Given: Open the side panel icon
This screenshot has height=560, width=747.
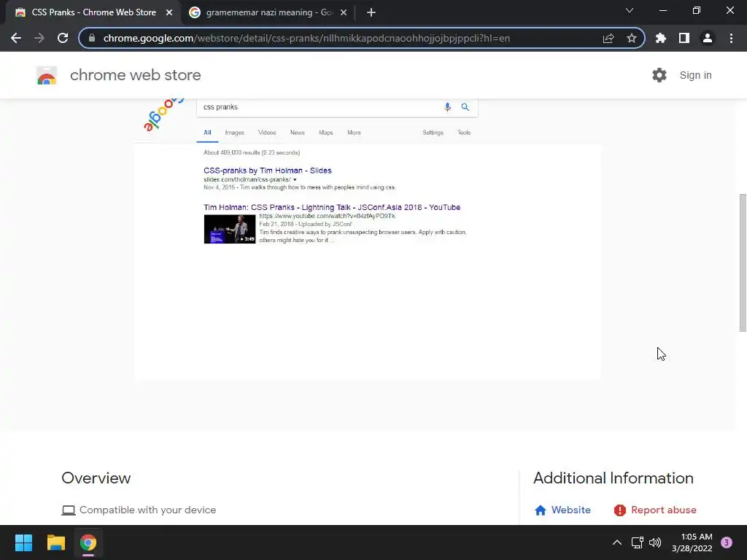Looking at the screenshot, I should (684, 38).
